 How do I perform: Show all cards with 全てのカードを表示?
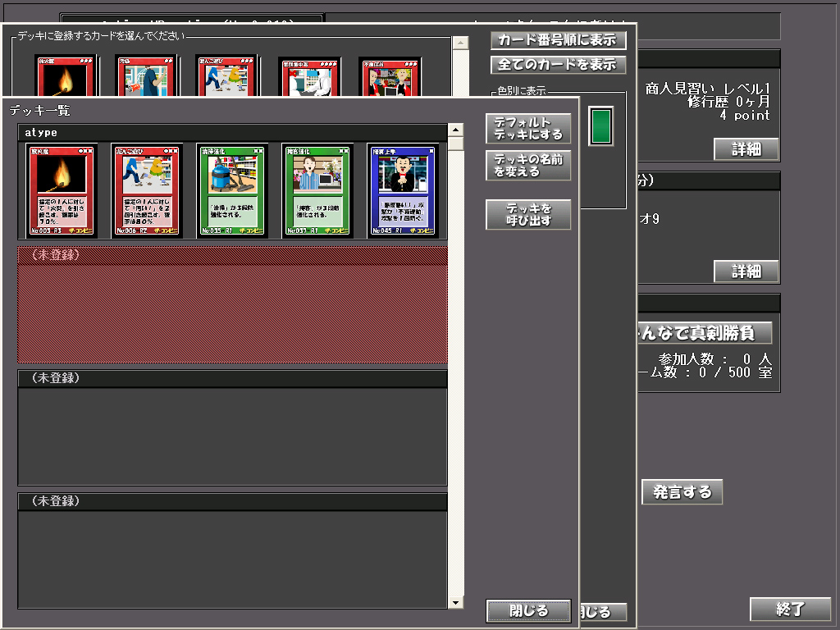point(558,65)
